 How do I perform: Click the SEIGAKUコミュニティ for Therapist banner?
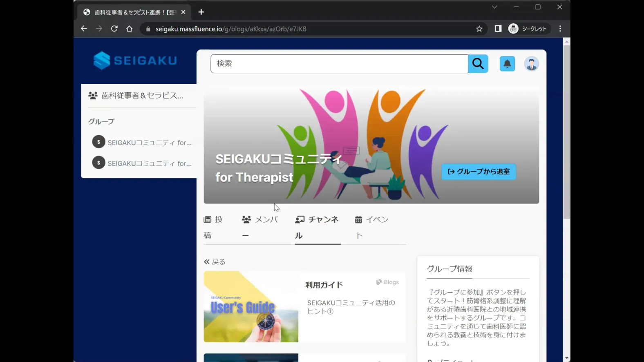coord(371,145)
